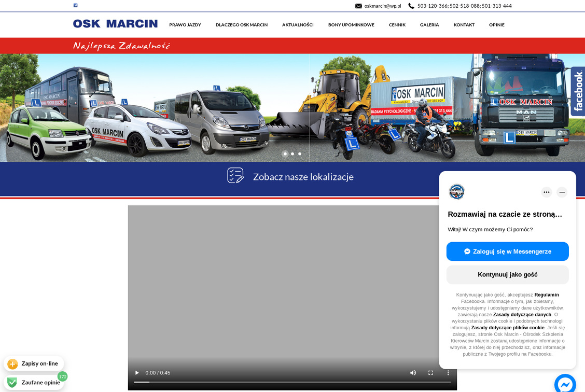Open PRAWO JAZDY menu
The width and height of the screenshot is (585, 392).
pos(185,24)
